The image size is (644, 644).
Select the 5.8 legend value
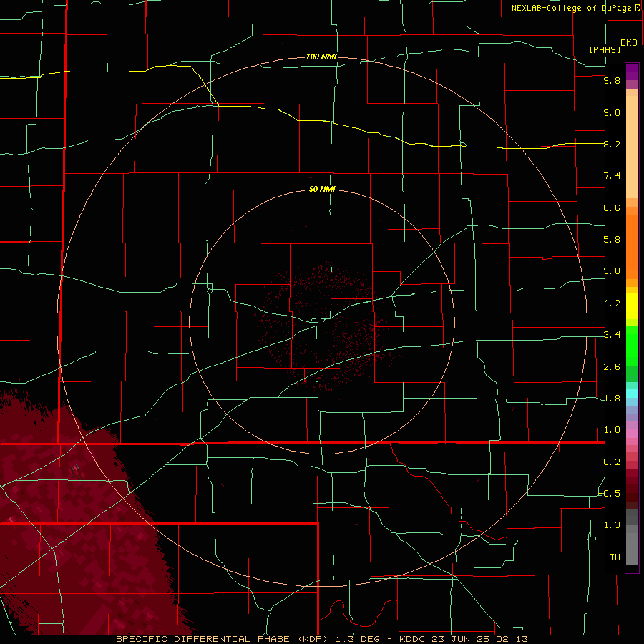click(612, 240)
